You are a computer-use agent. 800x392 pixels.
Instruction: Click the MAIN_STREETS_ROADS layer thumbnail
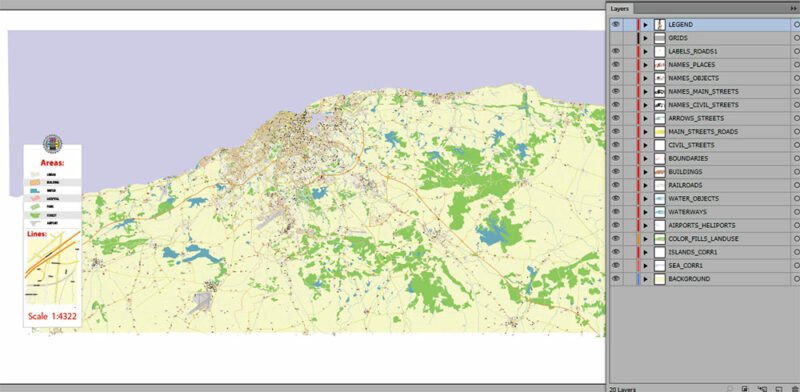[660, 132]
